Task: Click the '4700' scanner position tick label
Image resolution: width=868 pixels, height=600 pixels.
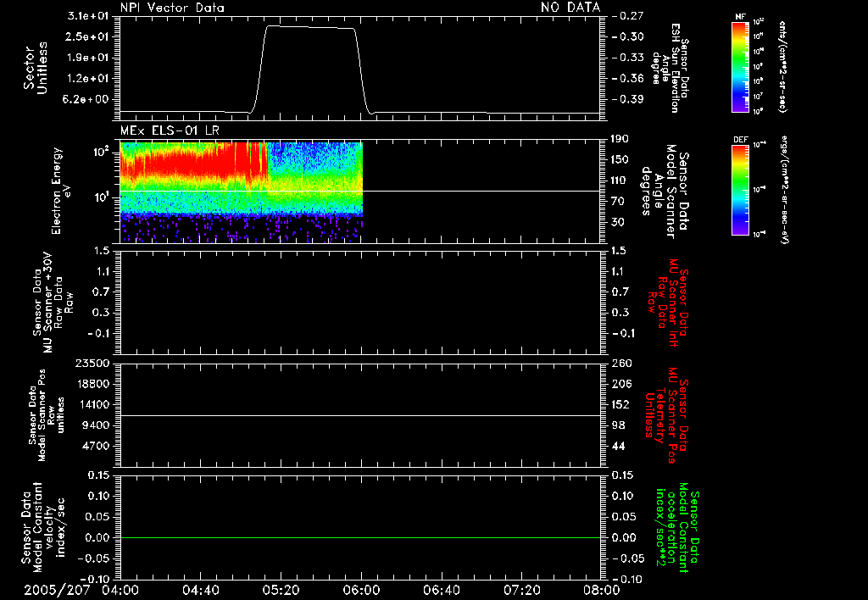Action: click(x=96, y=446)
